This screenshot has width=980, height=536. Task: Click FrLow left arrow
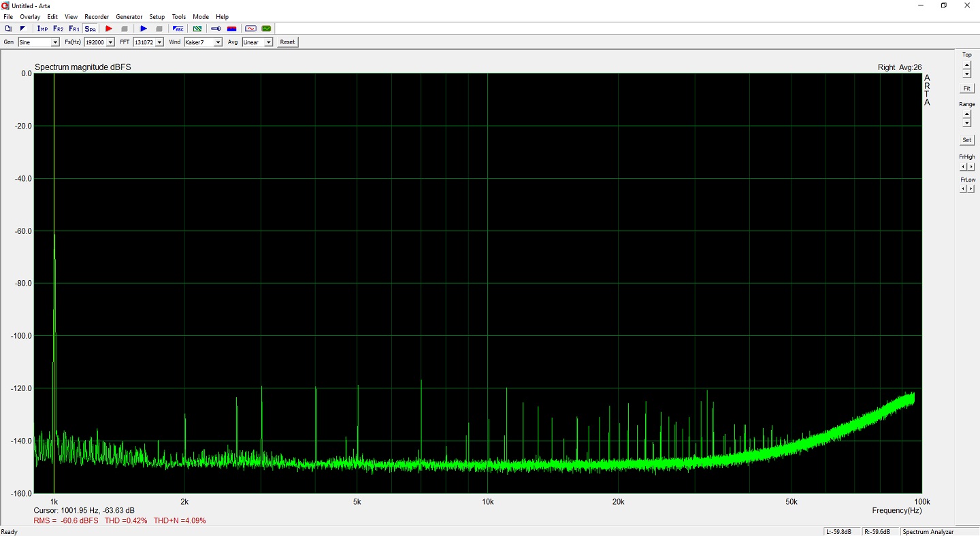pos(964,189)
